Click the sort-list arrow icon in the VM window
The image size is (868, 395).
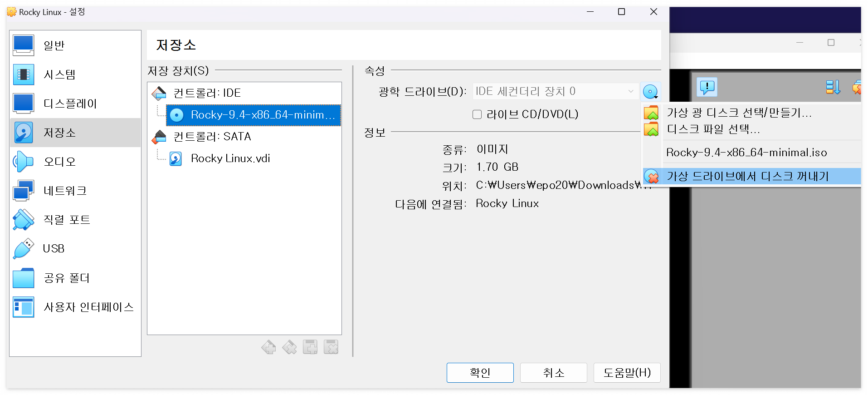833,87
